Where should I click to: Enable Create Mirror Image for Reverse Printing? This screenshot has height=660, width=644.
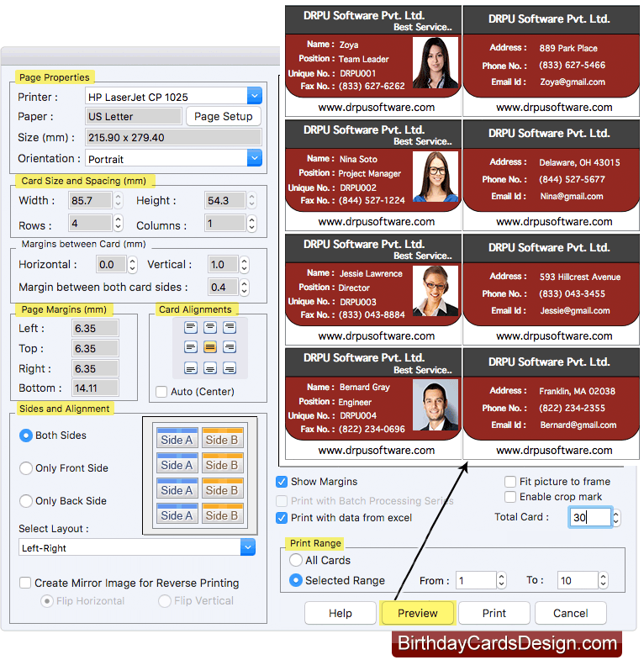[25, 583]
